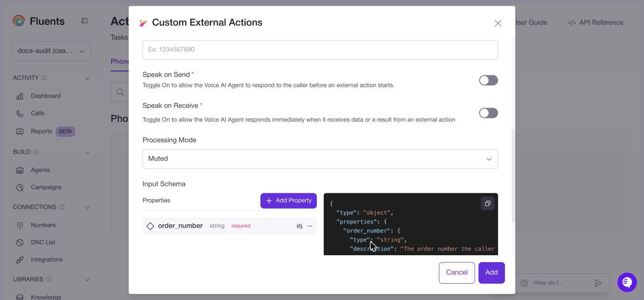The height and width of the screenshot is (300, 644).
Task: Open Campaigns in the sidebar
Action: tap(46, 187)
